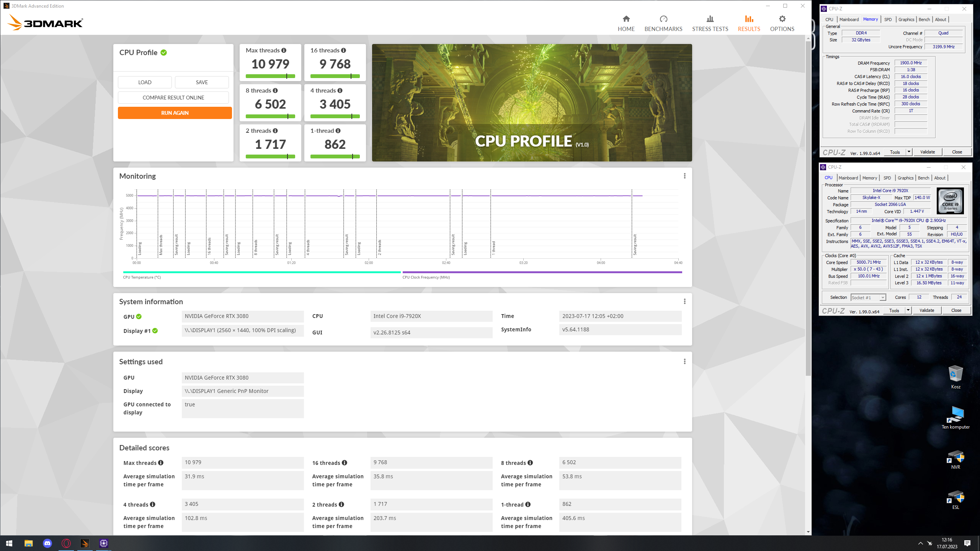
Task: Click info icon next to Max threads score
Action: pos(284,50)
